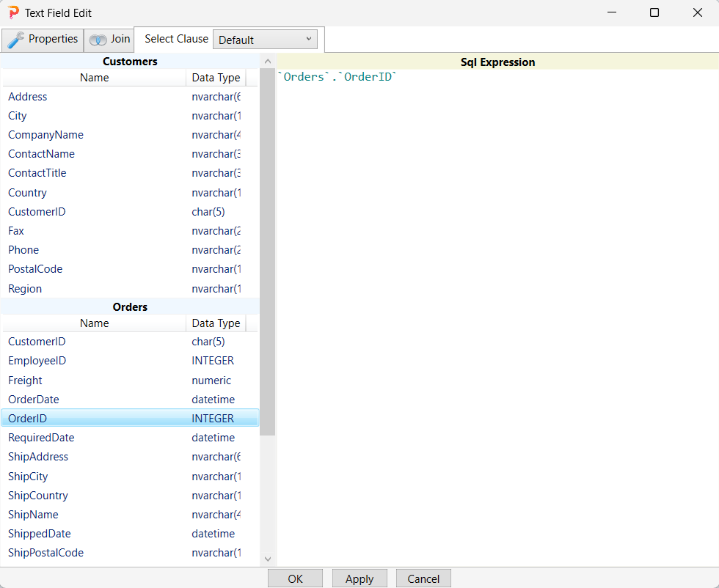Click the Select Clause tab label
The height and width of the screenshot is (588, 719).
pos(176,39)
